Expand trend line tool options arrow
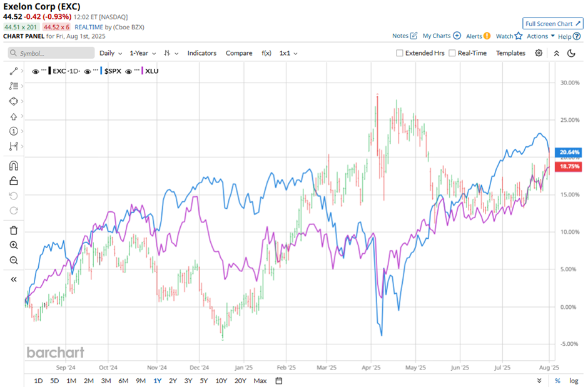588x387 pixels. [x=22, y=71]
